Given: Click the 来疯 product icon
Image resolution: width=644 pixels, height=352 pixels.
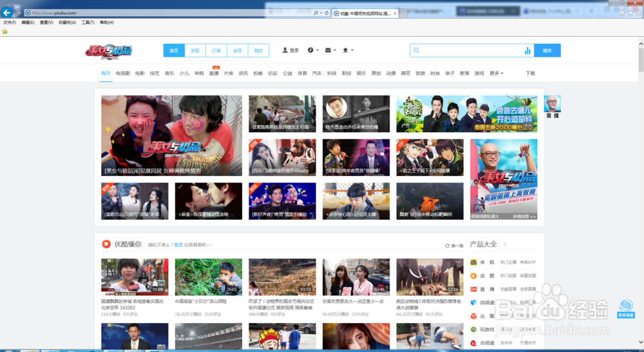Looking at the screenshot, I should click(473, 262).
